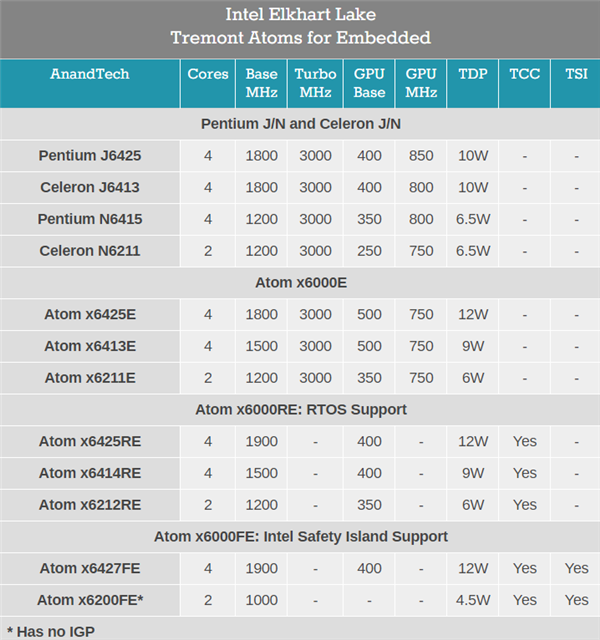The image size is (600, 640).
Task: Click the Pentium N6415 row name
Action: click(90, 219)
